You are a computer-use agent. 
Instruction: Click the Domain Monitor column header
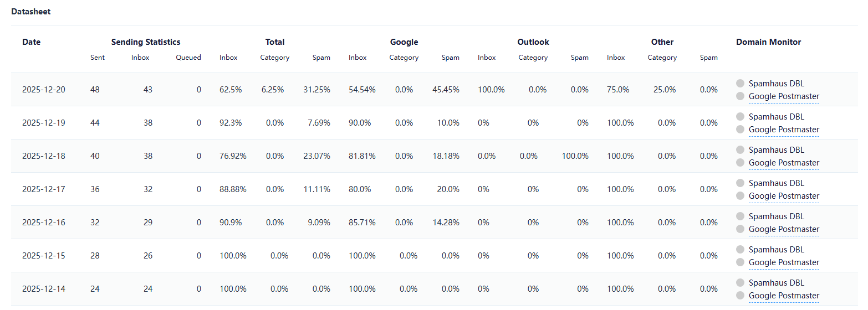(768, 42)
